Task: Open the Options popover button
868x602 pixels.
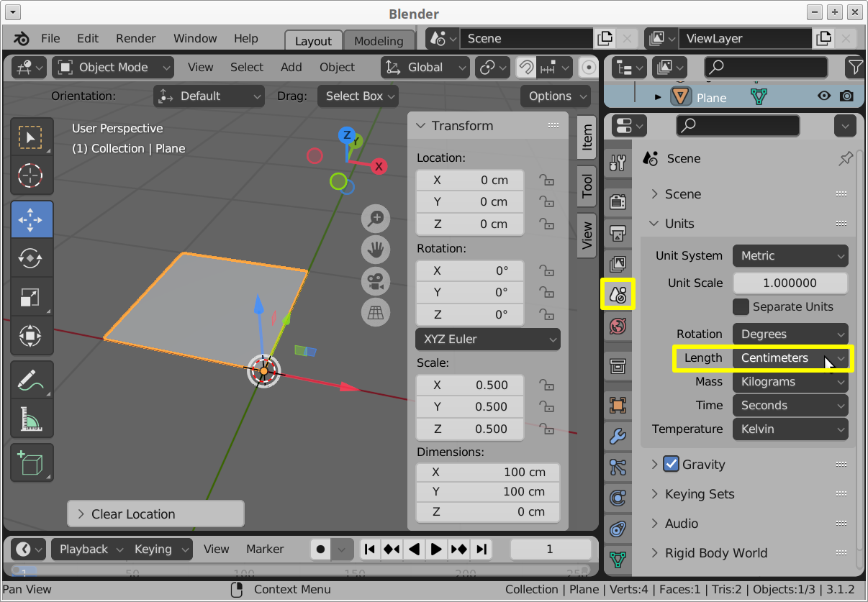Action: (556, 96)
